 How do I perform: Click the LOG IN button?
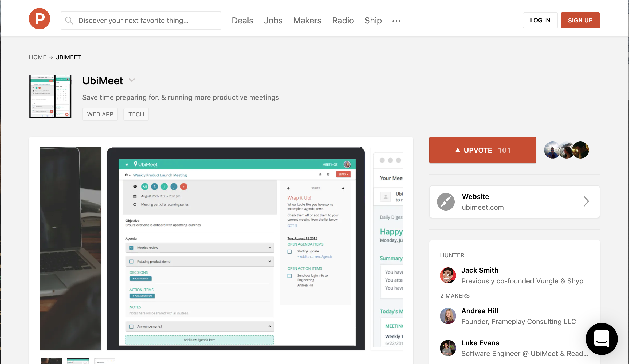[540, 20]
